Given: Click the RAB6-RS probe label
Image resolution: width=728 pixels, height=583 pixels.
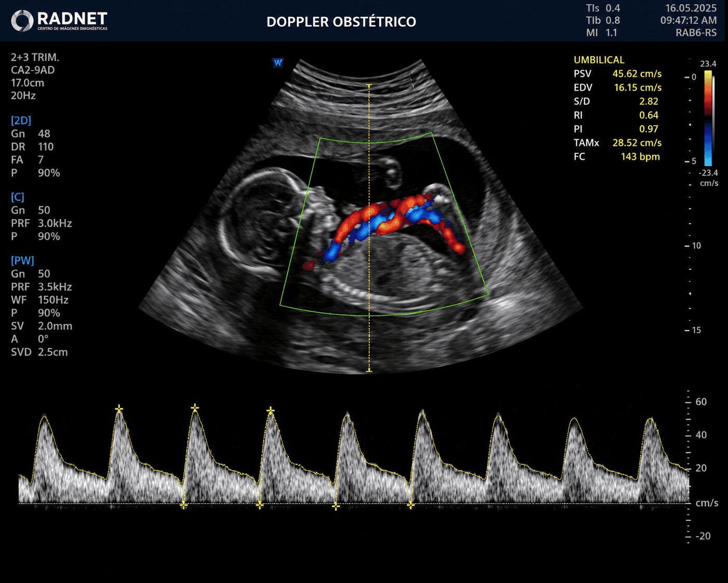Looking at the screenshot, I should (x=696, y=33).
